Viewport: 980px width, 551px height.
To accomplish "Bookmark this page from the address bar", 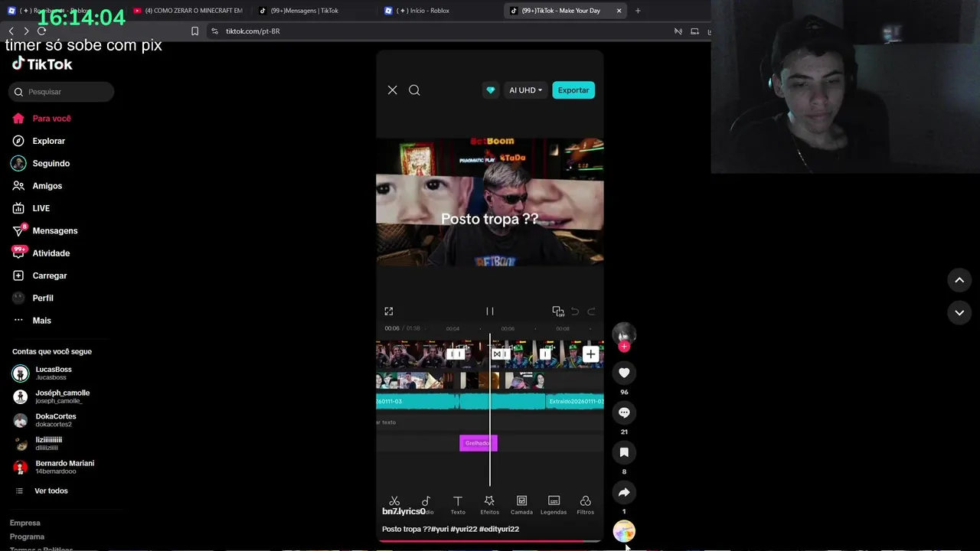I will [x=194, y=31].
